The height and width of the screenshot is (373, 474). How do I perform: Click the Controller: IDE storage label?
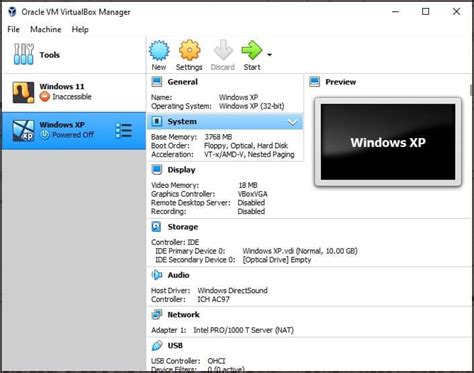(175, 242)
